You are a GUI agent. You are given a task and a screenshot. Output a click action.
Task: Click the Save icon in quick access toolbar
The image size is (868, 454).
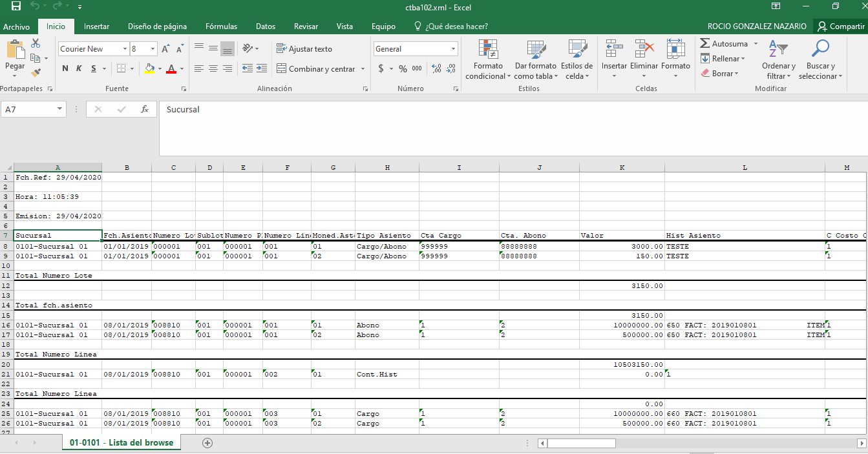[16, 6]
